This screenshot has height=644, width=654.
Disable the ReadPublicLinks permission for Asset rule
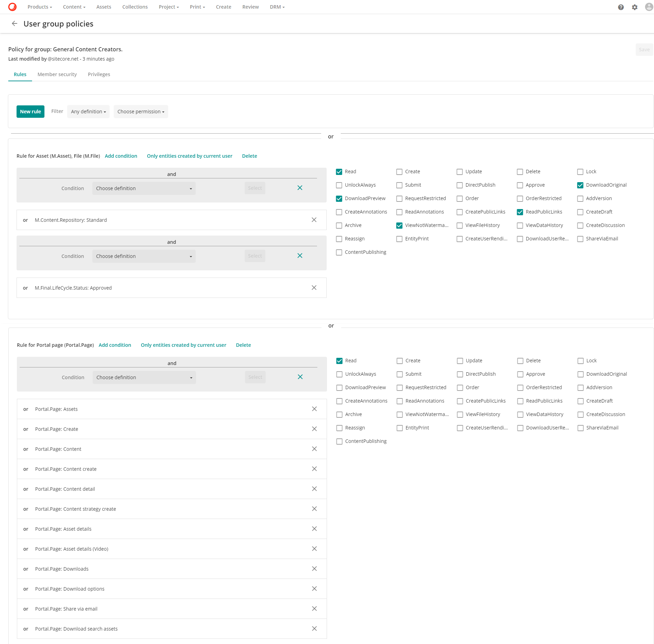click(520, 212)
